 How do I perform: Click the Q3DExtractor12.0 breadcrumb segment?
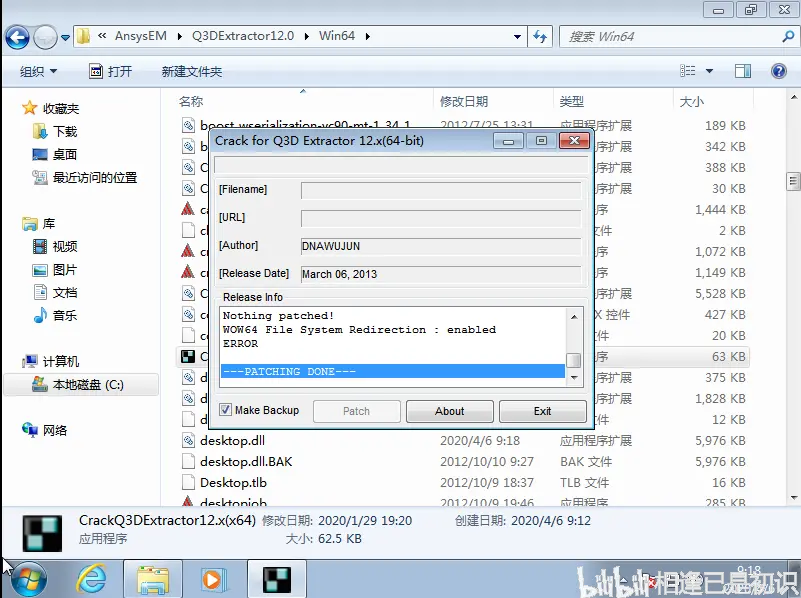click(243, 36)
